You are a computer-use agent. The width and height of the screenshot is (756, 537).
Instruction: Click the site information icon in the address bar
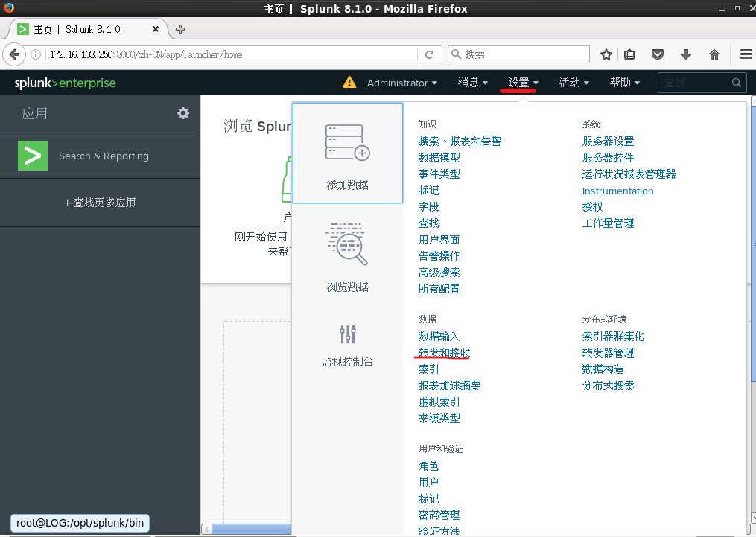[x=36, y=54]
